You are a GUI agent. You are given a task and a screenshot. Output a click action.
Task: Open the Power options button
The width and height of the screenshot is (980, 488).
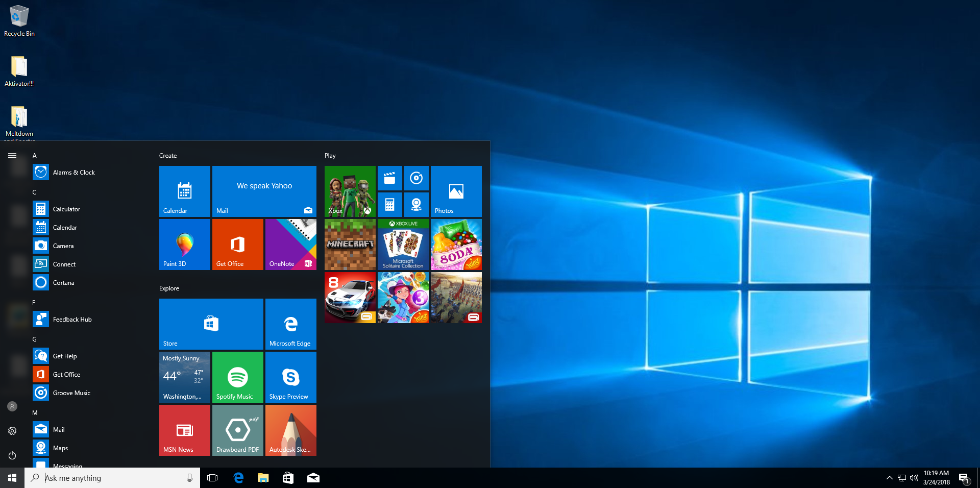point(12,455)
